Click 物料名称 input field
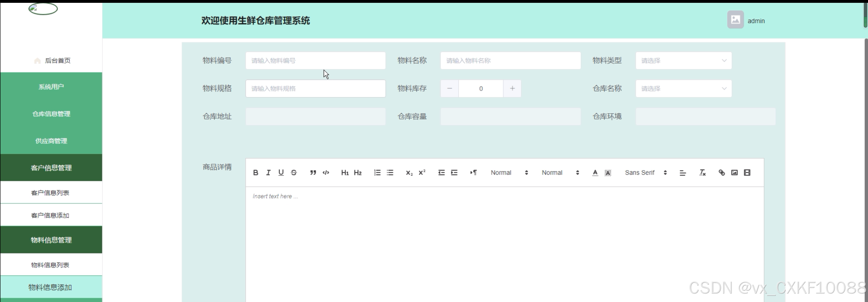The height and width of the screenshot is (302, 868). [510, 60]
